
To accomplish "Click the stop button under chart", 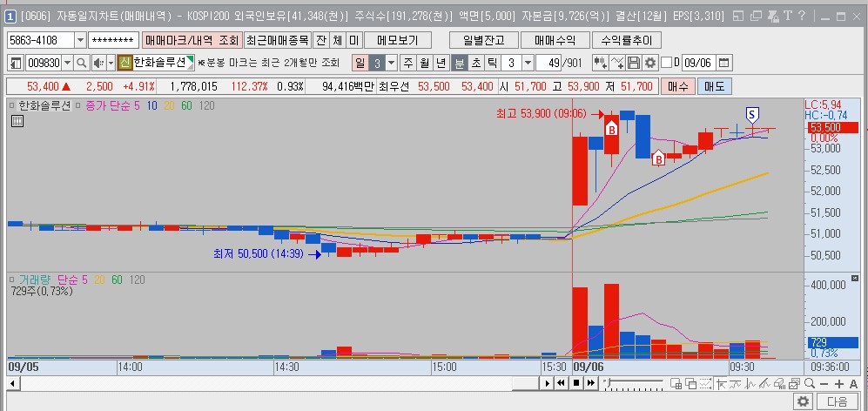I will [x=576, y=383].
